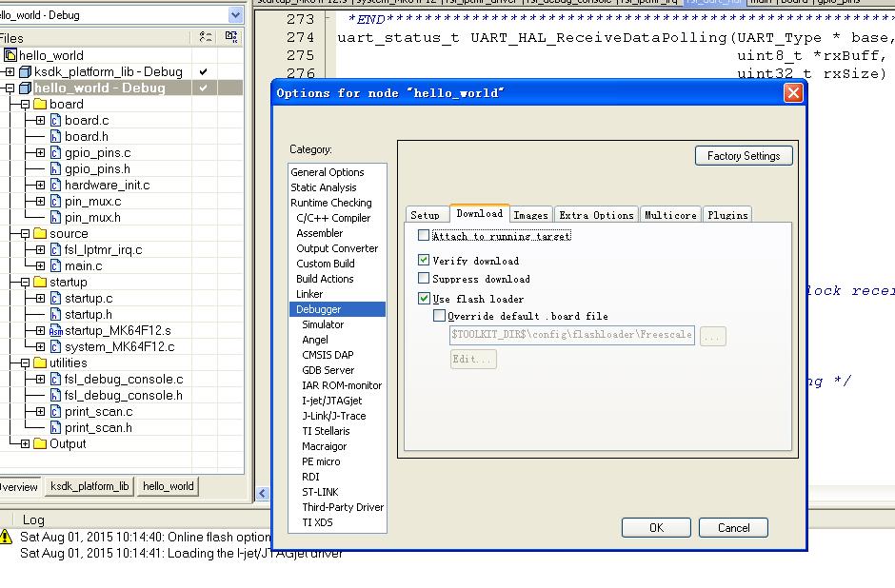Expand startup_MK64F12.s node

(41, 331)
